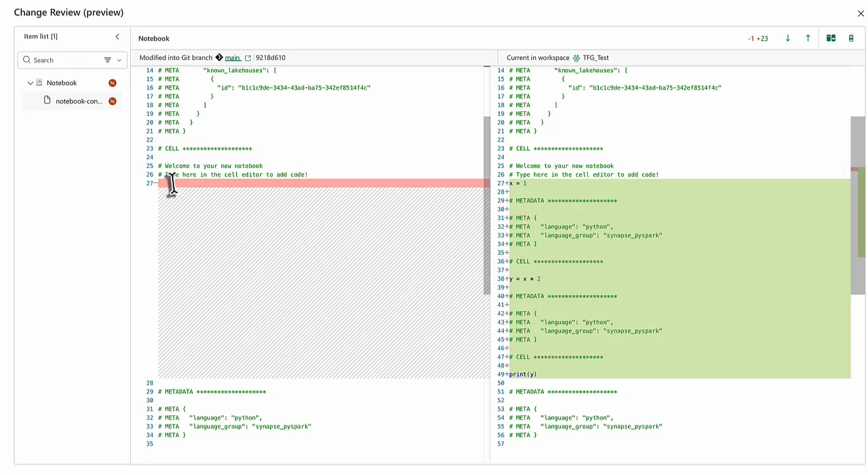Collapse the Notebook tree node

click(x=30, y=83)
